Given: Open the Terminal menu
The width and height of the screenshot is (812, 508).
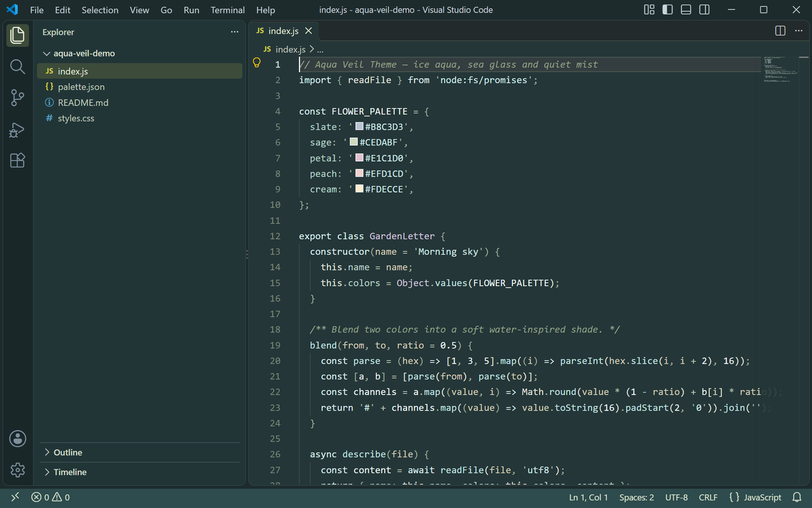Looking at the screenshot, I should [x=228, y=10].
